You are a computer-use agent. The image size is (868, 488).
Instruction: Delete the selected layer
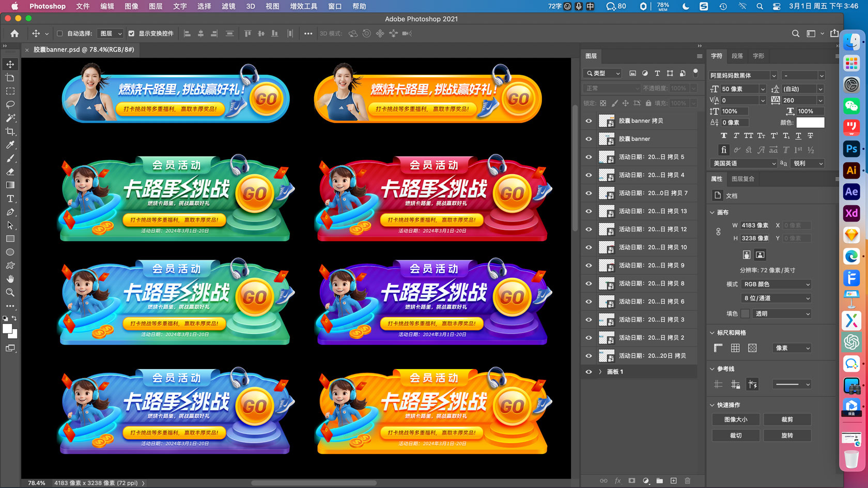tap(687, 481)
